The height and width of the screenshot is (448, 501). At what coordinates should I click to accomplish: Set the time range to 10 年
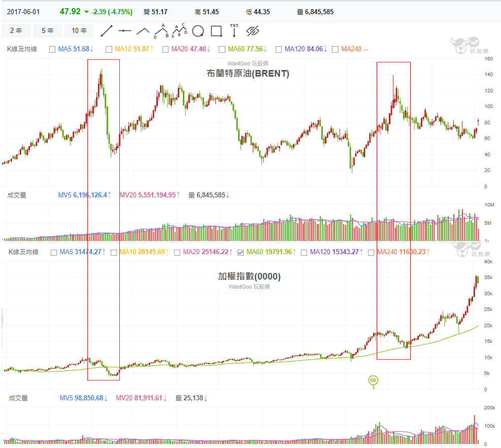tap(79, 31)
